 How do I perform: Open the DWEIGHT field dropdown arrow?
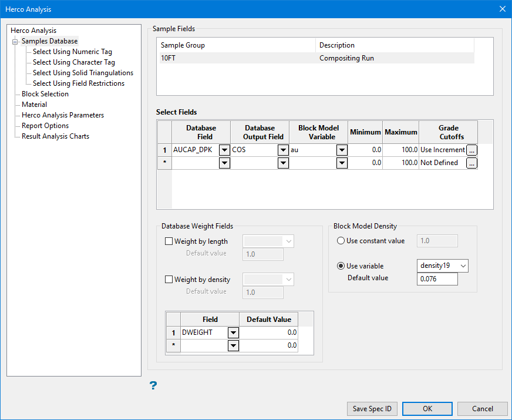(233, 333)
